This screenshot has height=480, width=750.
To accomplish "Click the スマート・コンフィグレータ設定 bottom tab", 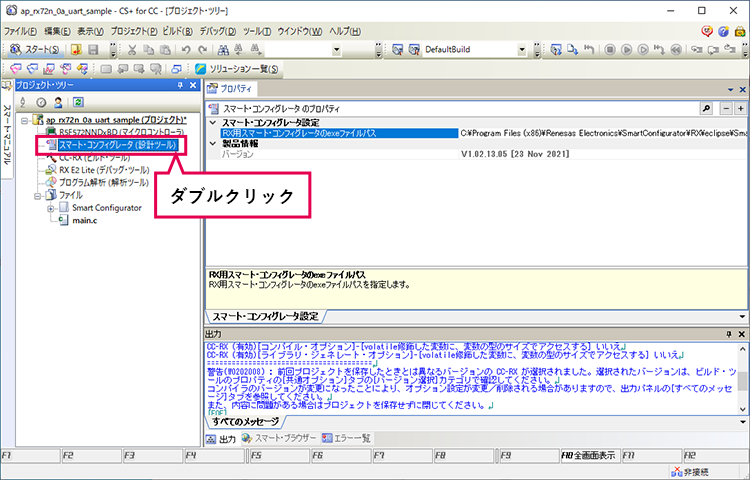I will tap(265, 316).
